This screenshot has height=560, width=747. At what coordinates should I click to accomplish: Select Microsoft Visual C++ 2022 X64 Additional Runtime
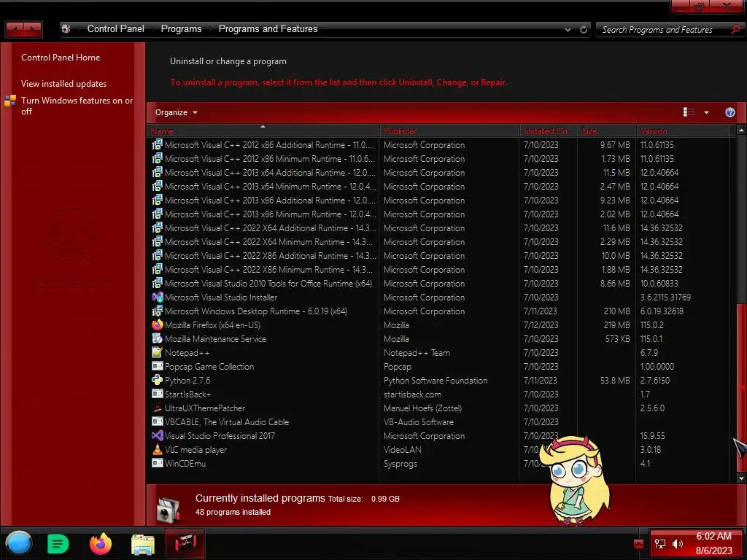tap(270, 227)
